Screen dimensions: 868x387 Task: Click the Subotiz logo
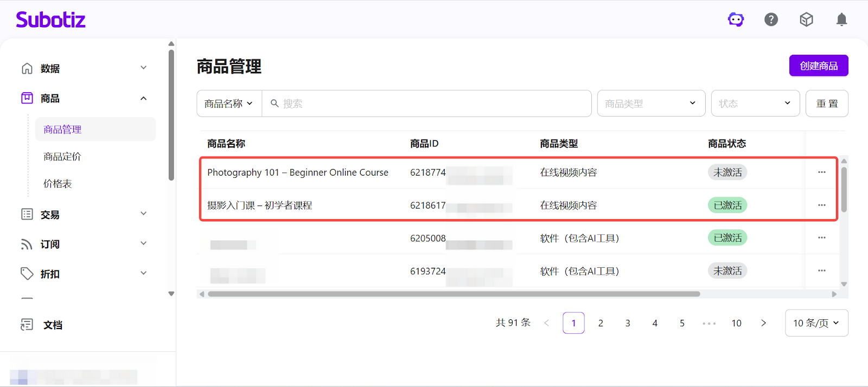click(51, 20)
